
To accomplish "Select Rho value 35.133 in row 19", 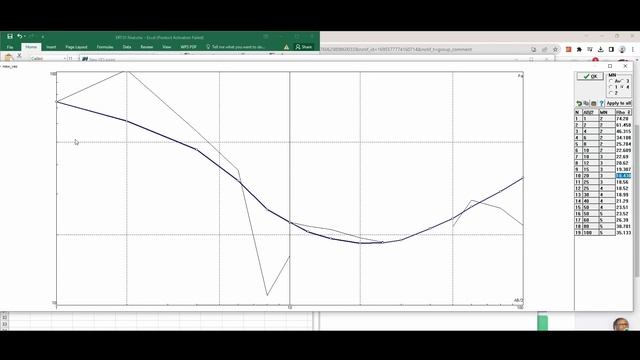I will point(623,232).
